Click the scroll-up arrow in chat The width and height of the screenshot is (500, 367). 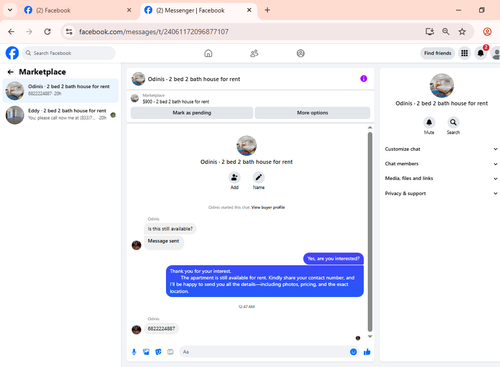370,128
